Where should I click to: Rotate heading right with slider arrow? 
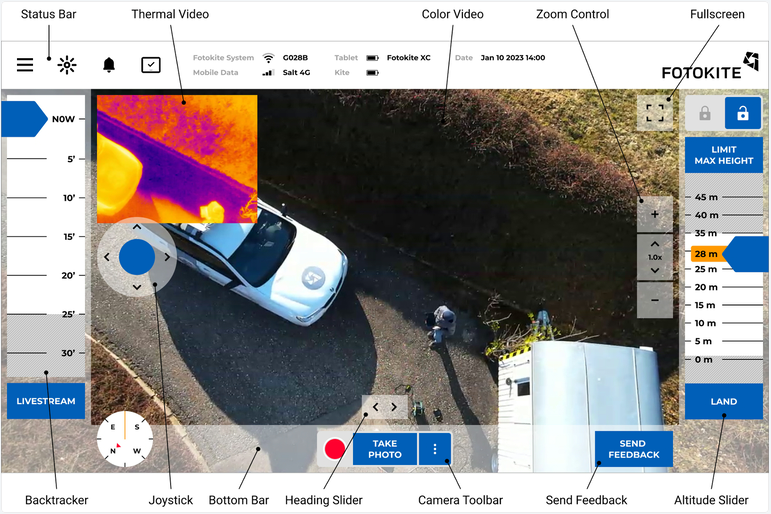(x=394, y=407)
